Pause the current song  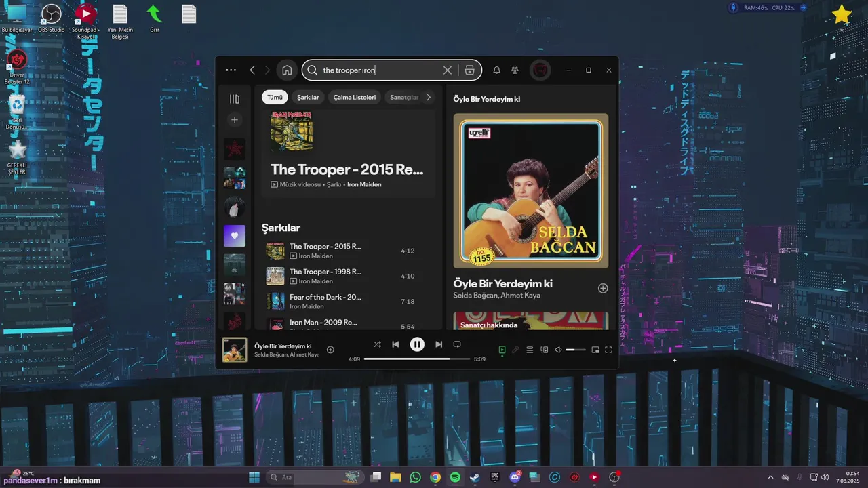coord(417,344)
